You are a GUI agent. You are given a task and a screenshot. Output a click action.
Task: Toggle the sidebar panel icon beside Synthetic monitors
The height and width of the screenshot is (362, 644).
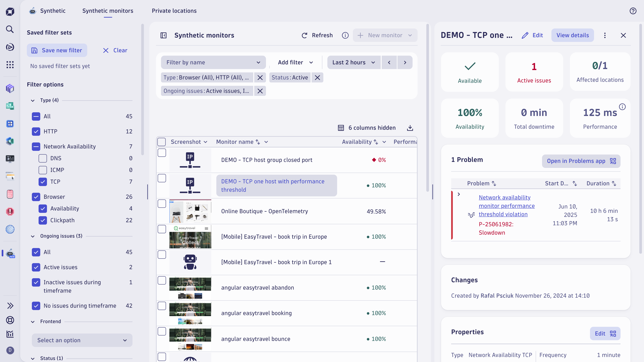tap(164, 35)
